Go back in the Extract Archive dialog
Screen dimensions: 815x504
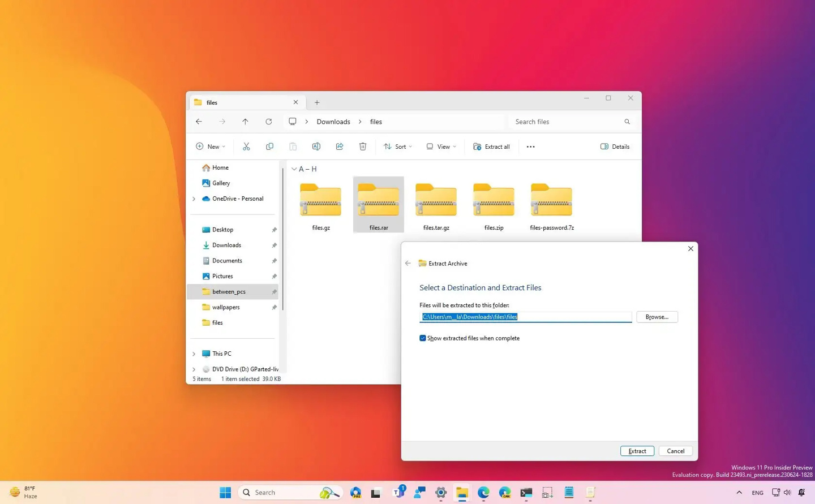(407, 263)
